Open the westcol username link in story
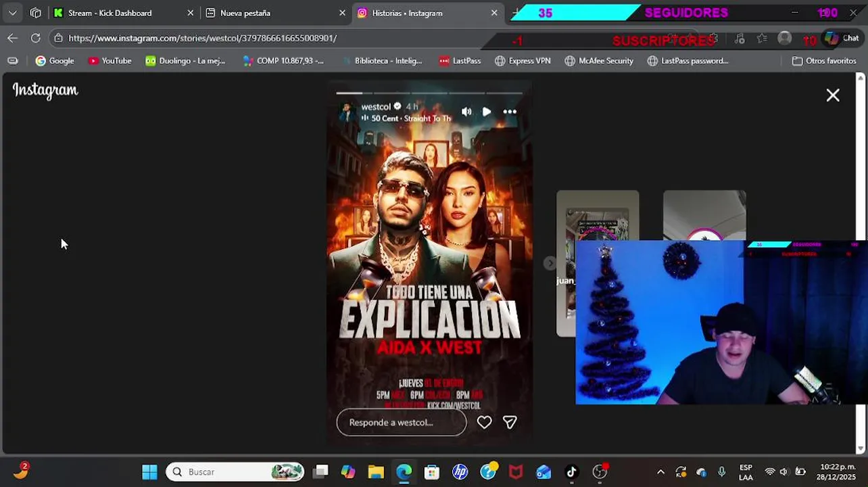This screenshot has height=487, width=868. (x=376, y=106)
